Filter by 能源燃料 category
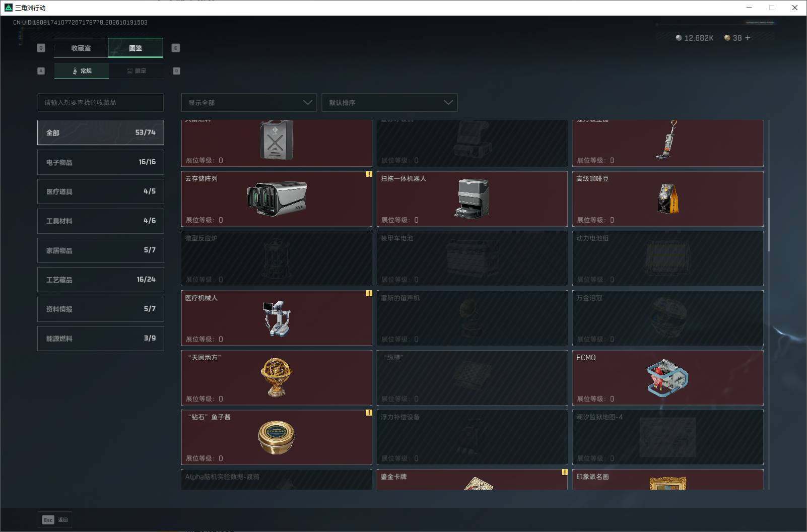This screenshot has width=807, height=532. click(x=101, y=339)
